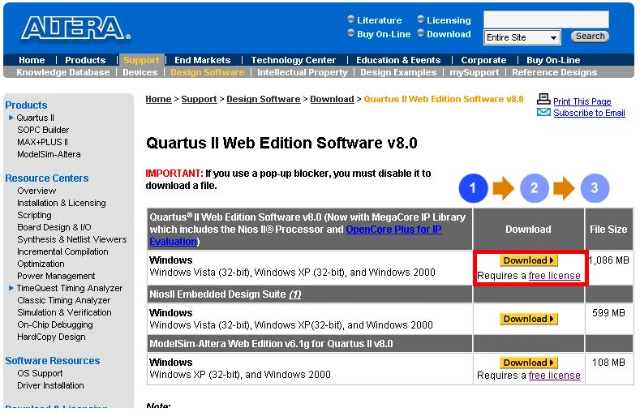Open the Education & Events menu item

(x=398, y=60)
